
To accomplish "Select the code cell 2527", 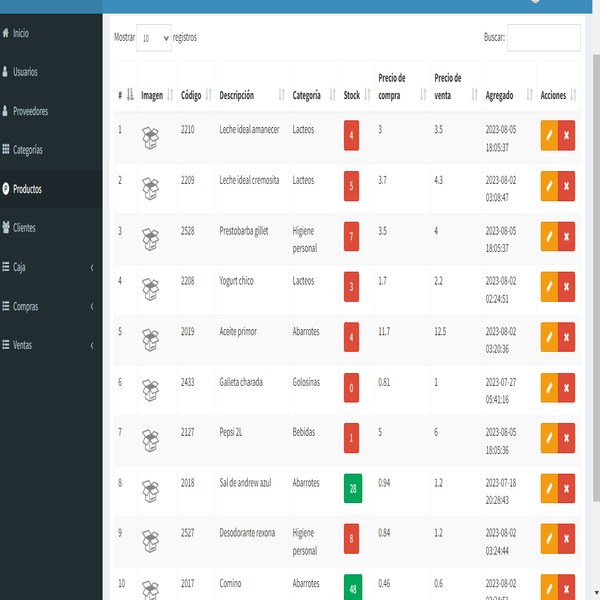I will pyautogui.click(x=188, y=533).
